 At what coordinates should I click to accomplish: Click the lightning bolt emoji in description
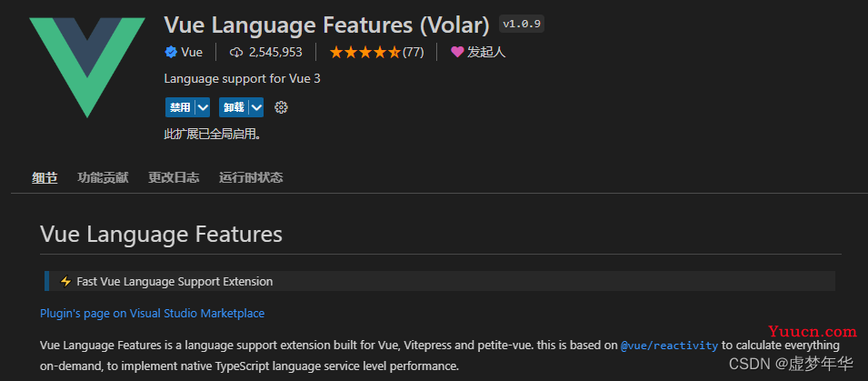pyautogui.click(x=65, y=281)
